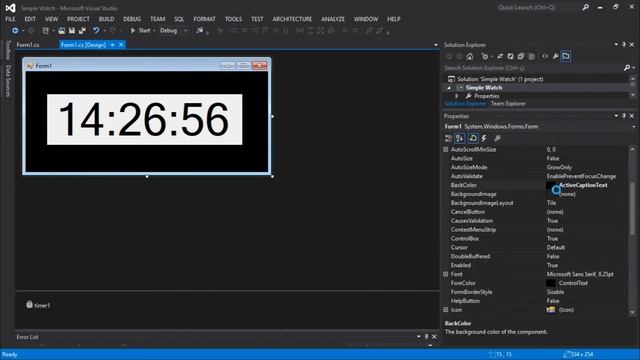Click the New Project toolbar icon
Screen dimensions: 640x360
click(x=46, y=31)
